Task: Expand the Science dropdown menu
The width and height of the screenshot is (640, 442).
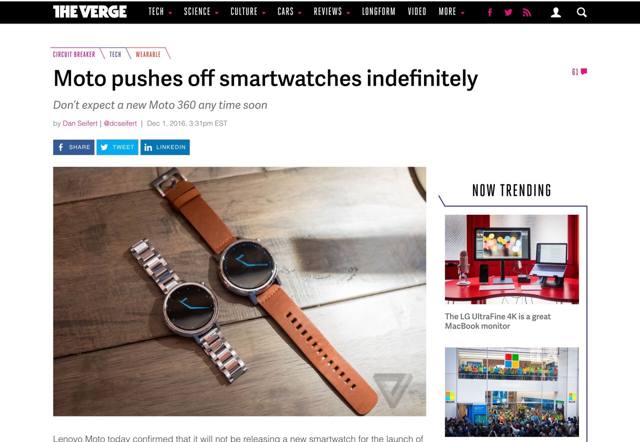Action: 201,12
